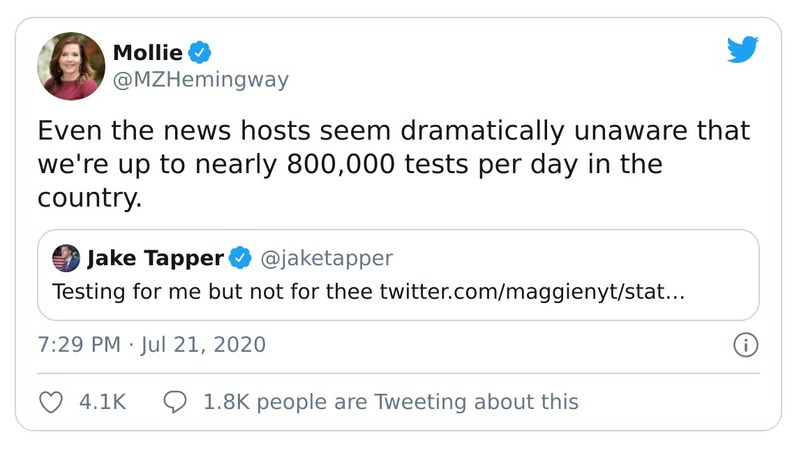This screenshot has height=453, width=799.
Task: Click the reply speech bubble icon
Action: [175, 402]
